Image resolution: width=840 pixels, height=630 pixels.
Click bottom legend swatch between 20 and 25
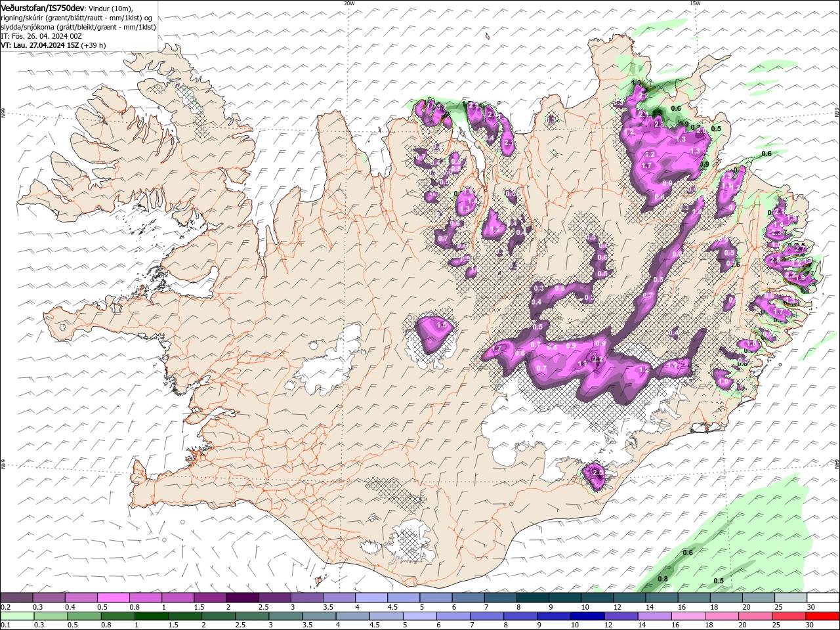756,616
